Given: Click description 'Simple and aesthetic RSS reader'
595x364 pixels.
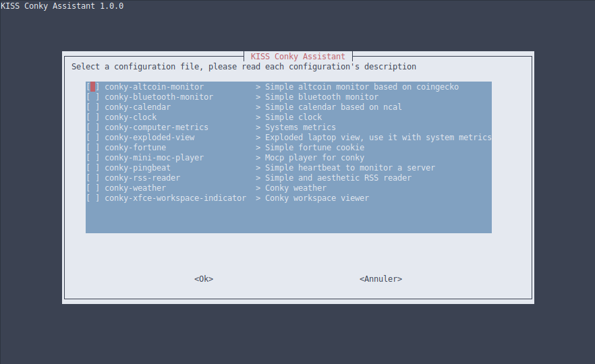Looking at the screenshot, I should coord(338,178).
